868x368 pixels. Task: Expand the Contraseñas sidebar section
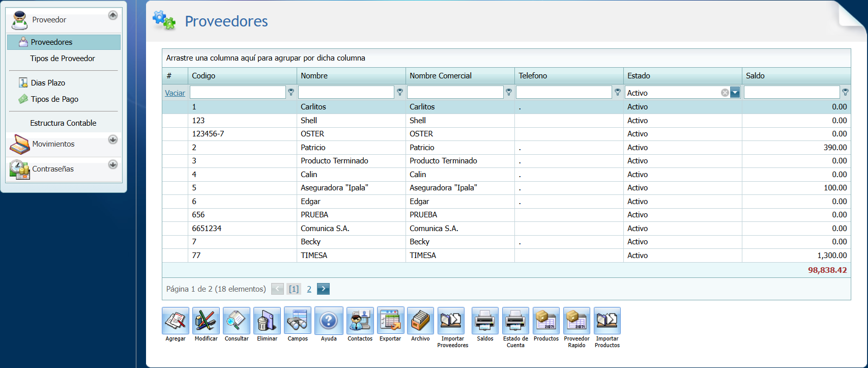[x=113, y=164]
